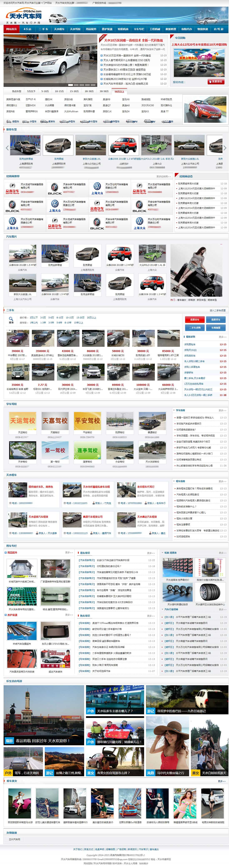229x868 pixels.
Task: Click the 小型车 car-type icon
Action: pyautogui.click(x=30, y=121)
